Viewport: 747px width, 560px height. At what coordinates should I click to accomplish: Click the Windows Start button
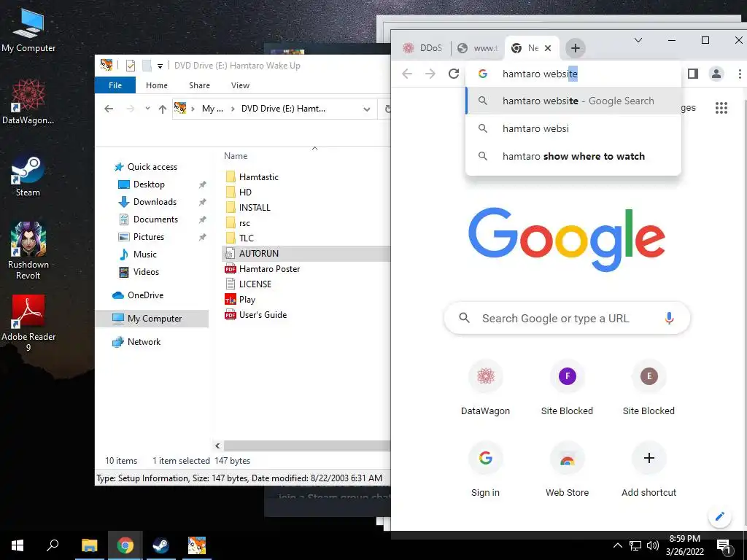pos(18,545)
